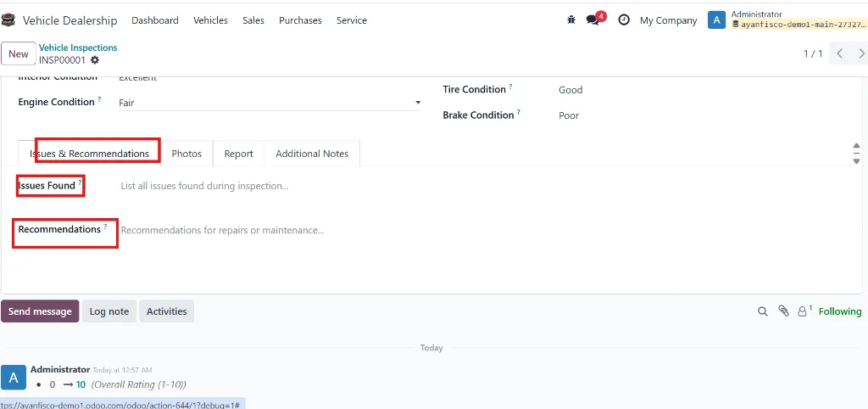Click the 1 / 1 pager counter
Image resolution: width=868 pixels, height=409 pixels.
coord(813,53)
